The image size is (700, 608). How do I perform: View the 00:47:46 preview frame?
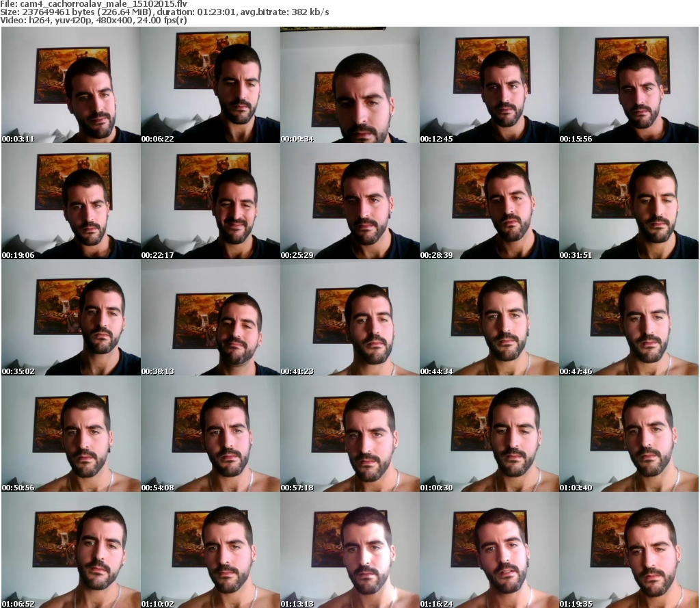coord(629,317)
